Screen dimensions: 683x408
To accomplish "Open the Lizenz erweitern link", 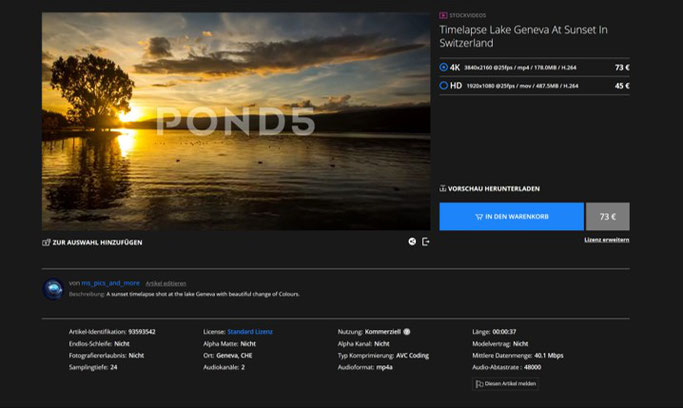I will click(606, 240).
